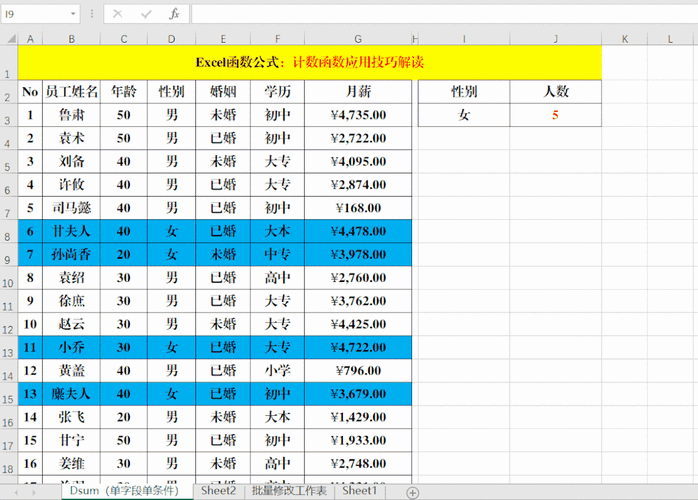
Task: Switch to the Sheet2 tab
Action: pyautogui.click(x=218, y=491)
